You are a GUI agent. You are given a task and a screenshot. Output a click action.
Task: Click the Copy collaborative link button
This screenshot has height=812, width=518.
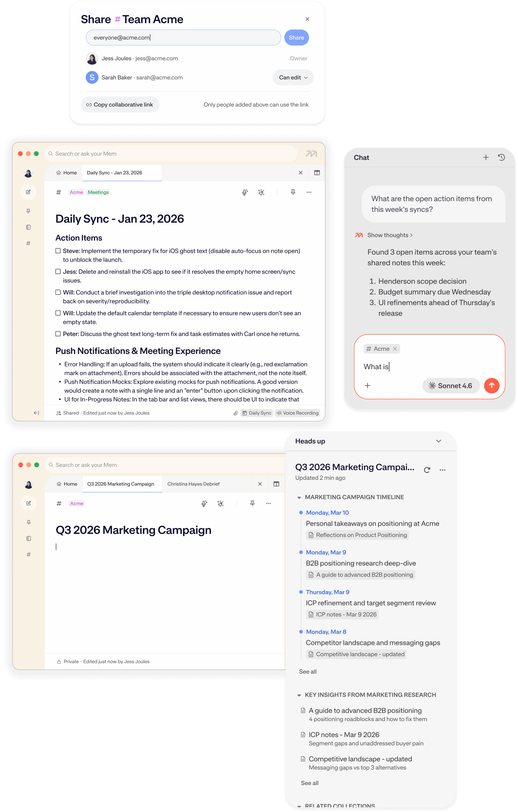[x=120, y=105]
